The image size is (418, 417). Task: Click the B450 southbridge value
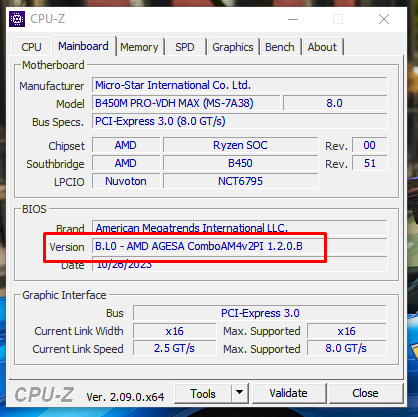click(240, 163)
